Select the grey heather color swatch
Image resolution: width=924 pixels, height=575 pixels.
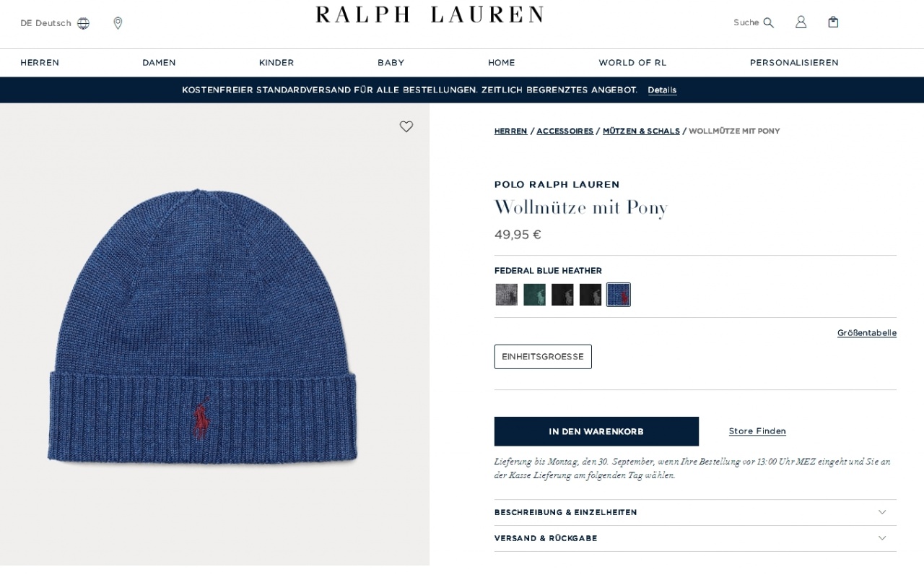click(507, 295)
